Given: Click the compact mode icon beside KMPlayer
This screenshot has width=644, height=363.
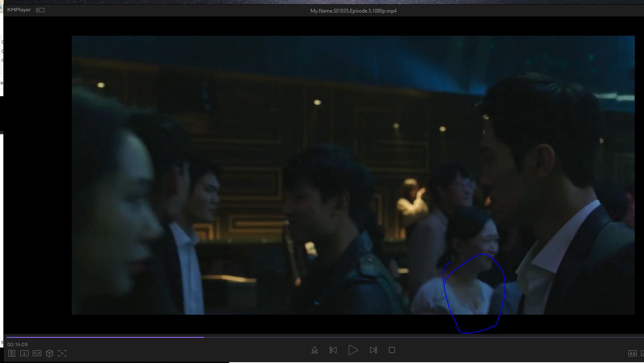Looking at the screenshot, I should tap(40, 10).
